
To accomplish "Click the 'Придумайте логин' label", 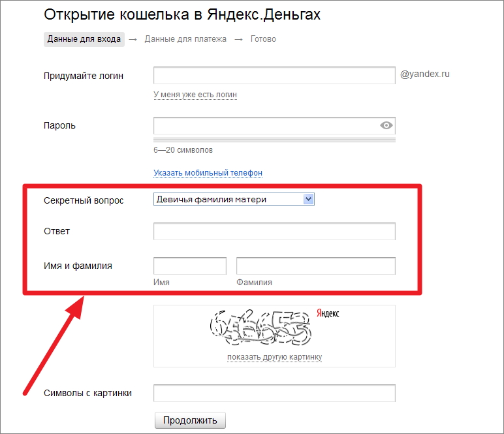I will coord(84,76).
